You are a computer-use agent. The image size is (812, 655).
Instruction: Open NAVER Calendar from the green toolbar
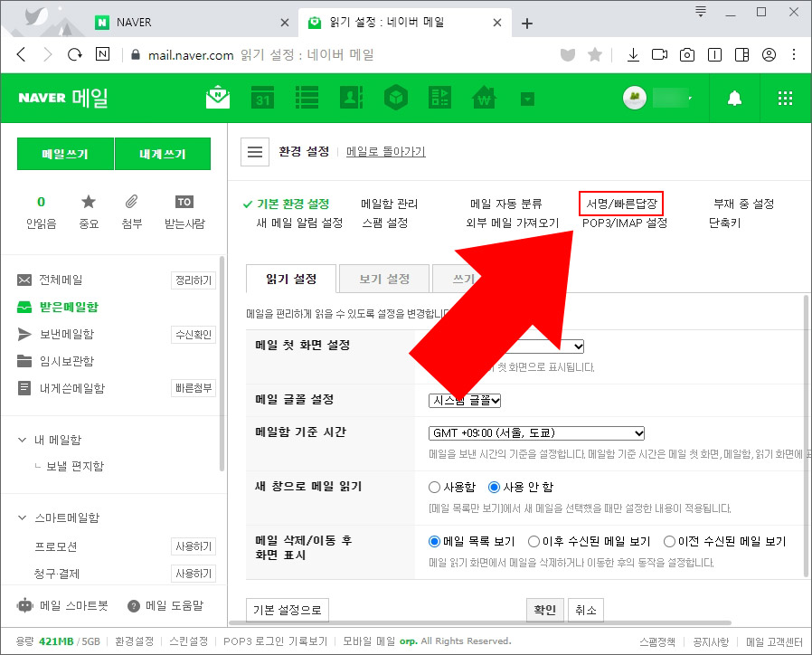click(262, 98)
